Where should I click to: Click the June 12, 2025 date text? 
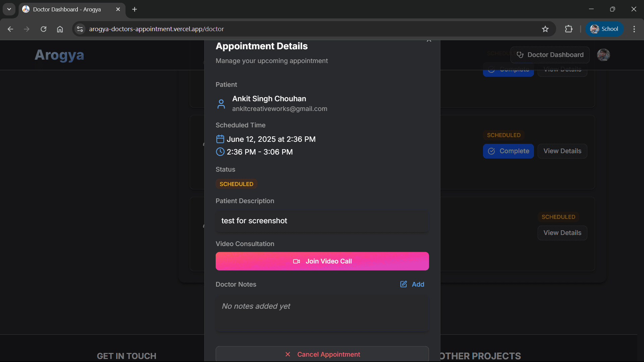click(x=271, y=139)
